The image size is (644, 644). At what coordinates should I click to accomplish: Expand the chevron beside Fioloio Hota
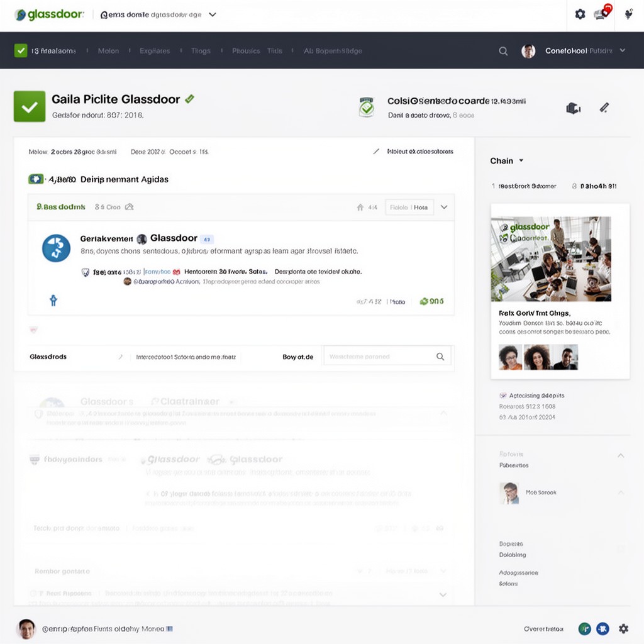pyautogui.click(x=444, y=207)
